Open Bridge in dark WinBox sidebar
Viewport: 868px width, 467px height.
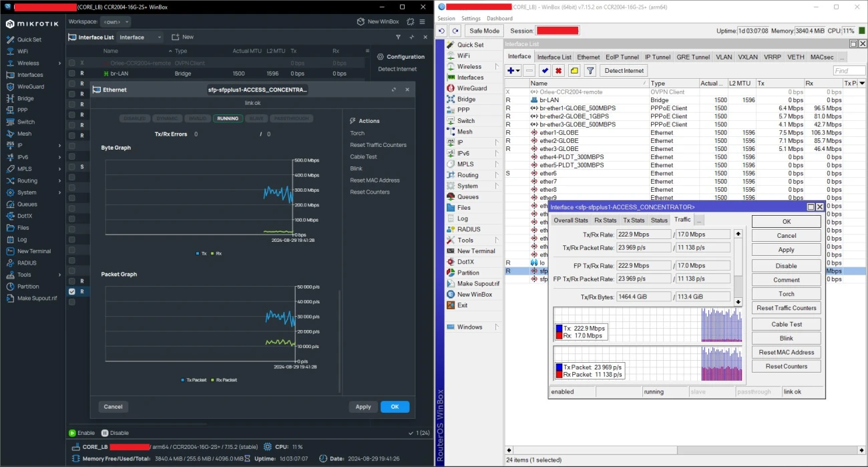tap(25, 98)
